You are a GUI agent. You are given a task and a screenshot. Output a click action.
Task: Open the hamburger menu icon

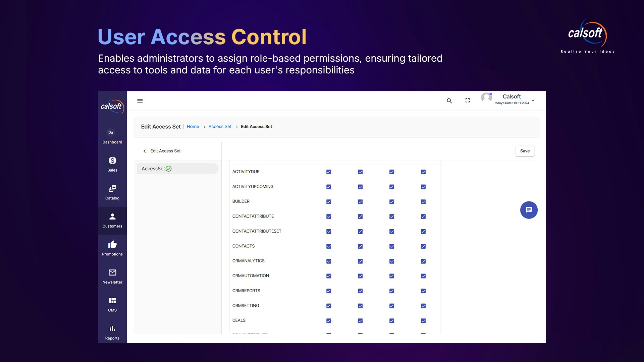click(x=140, y=101)
